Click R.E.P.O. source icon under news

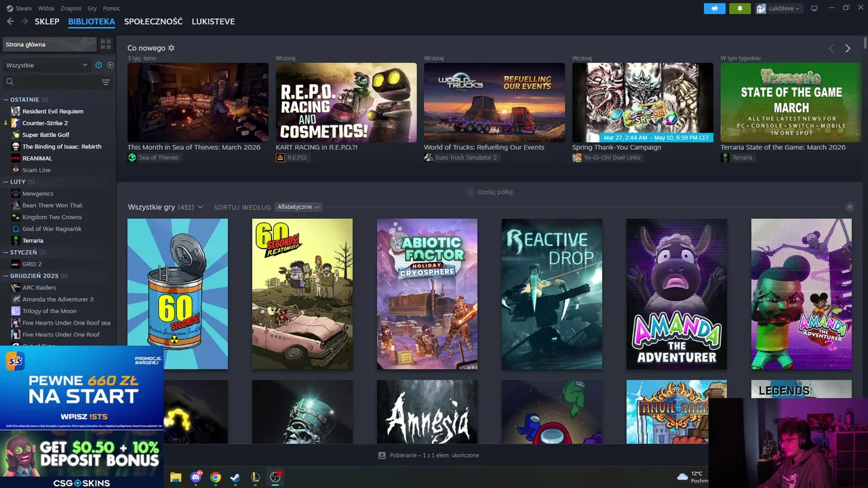tap(280, 157)
